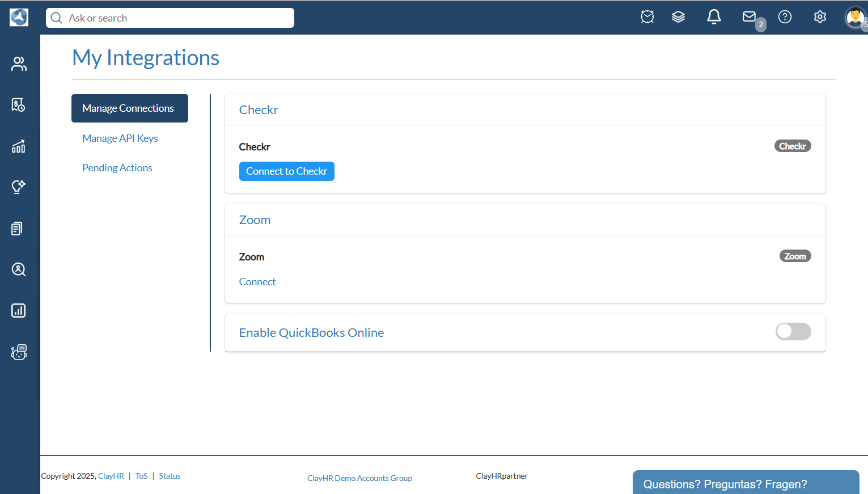868x494 pixels.
Task: Open the help question mark icon
Action: coord(785,17)
